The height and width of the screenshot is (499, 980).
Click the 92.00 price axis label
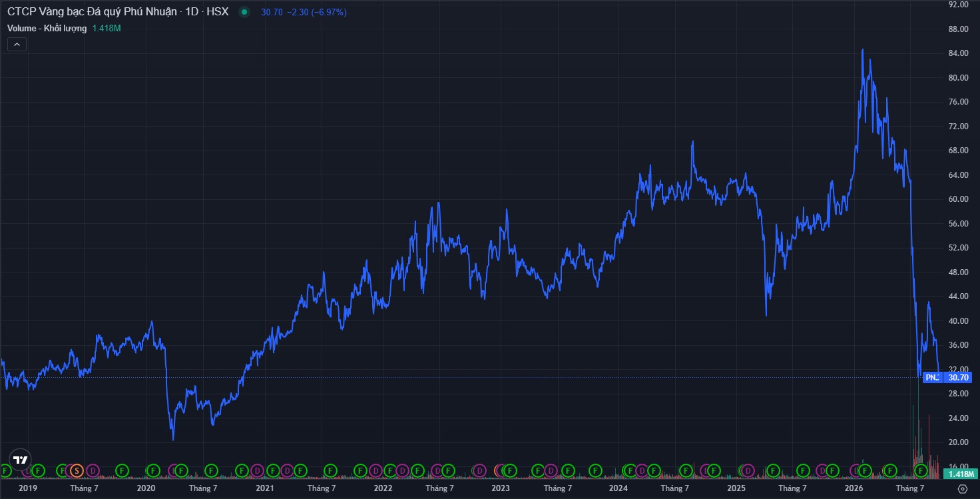pos(958,5)
